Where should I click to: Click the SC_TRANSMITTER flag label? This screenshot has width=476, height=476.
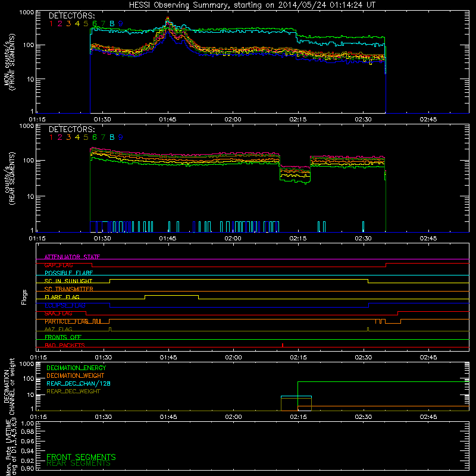pyautogui.click(x=68, y=289)
